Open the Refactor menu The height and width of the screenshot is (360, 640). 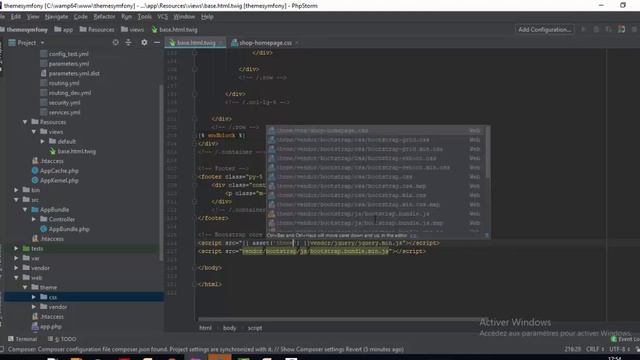click(x=104, y=17)
